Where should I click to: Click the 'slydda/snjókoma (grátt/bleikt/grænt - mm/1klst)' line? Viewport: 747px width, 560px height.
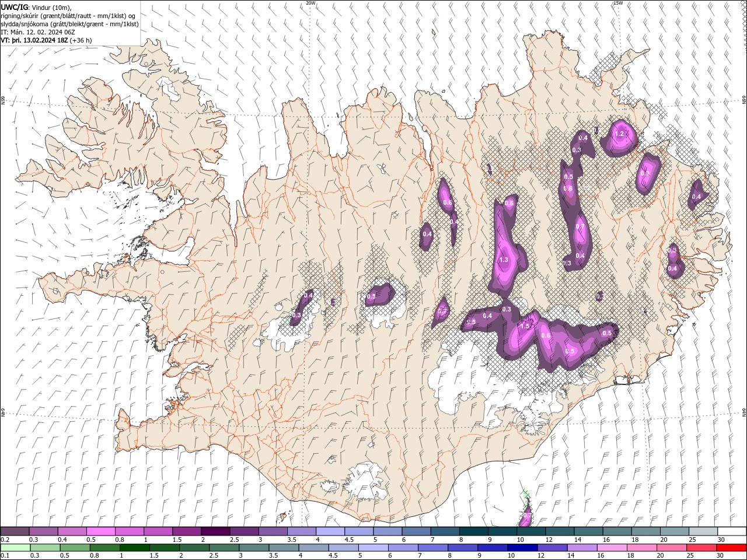pos(69,24)
